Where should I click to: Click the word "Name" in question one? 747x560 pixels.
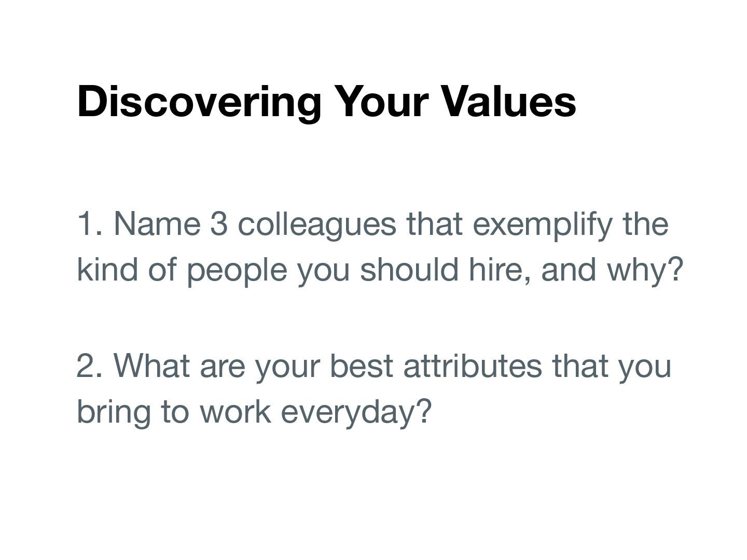[157, 224]
